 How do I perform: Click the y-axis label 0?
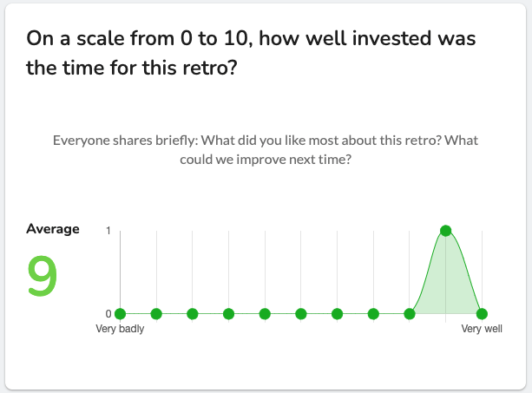[x=108, y=314]
